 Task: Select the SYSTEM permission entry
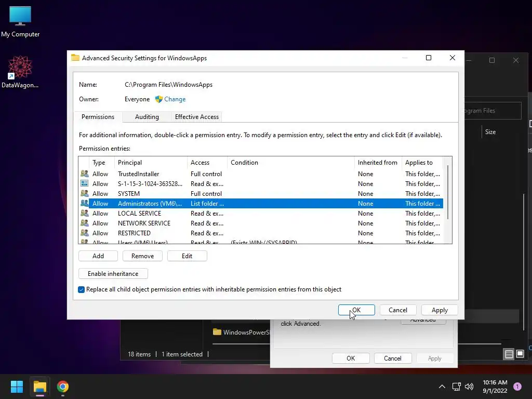[261, 193]
